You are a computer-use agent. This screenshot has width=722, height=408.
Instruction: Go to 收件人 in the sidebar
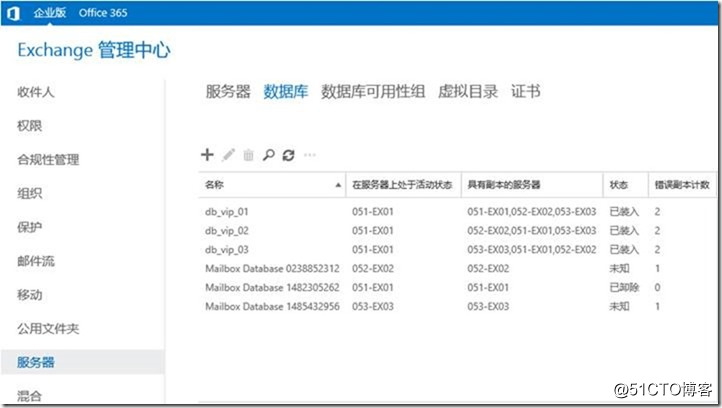coord(36,92)
